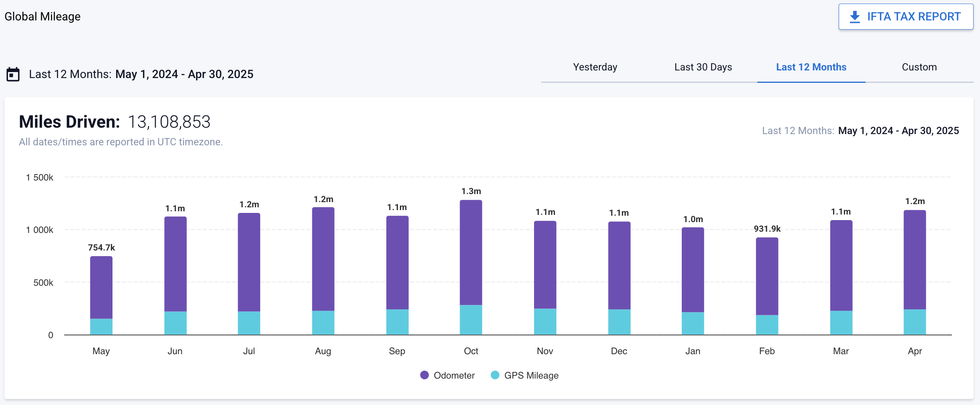The image size is (980, 405).
Task: Toggle GPS Mileage series via legend label
Action: click(x=531, y=375)
